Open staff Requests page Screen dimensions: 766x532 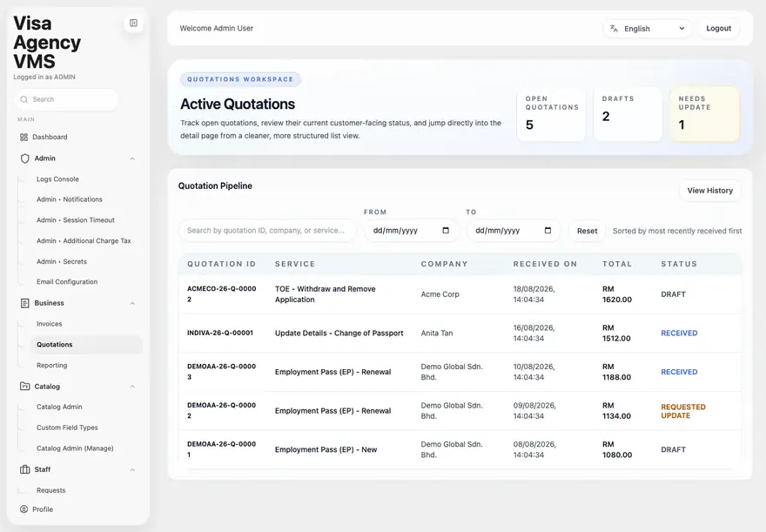[50, 490]
